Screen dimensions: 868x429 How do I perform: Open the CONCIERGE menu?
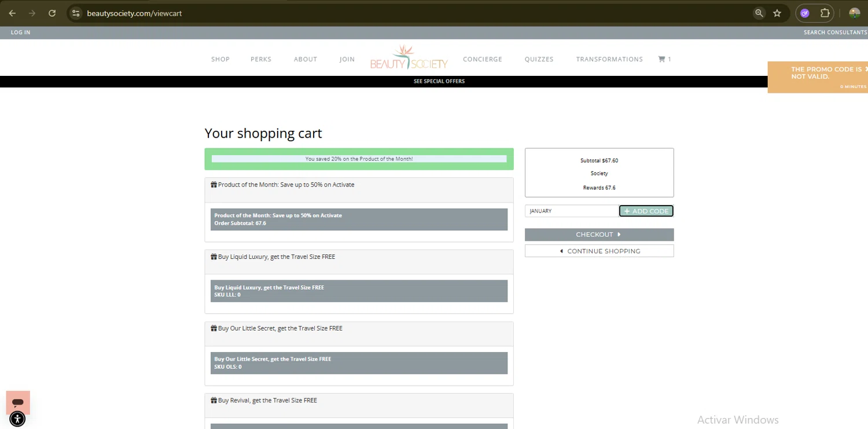(483, 59)
